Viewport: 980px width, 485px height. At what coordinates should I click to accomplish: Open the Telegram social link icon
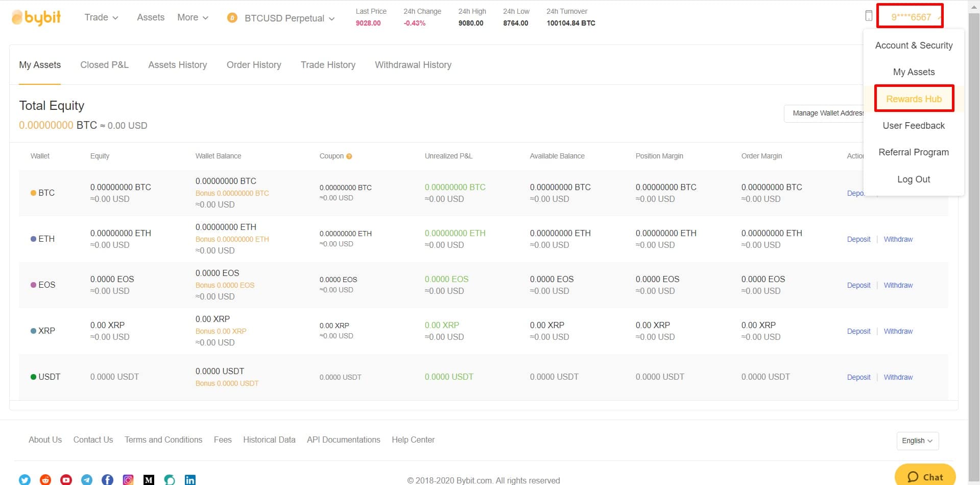tap(87, 480)
